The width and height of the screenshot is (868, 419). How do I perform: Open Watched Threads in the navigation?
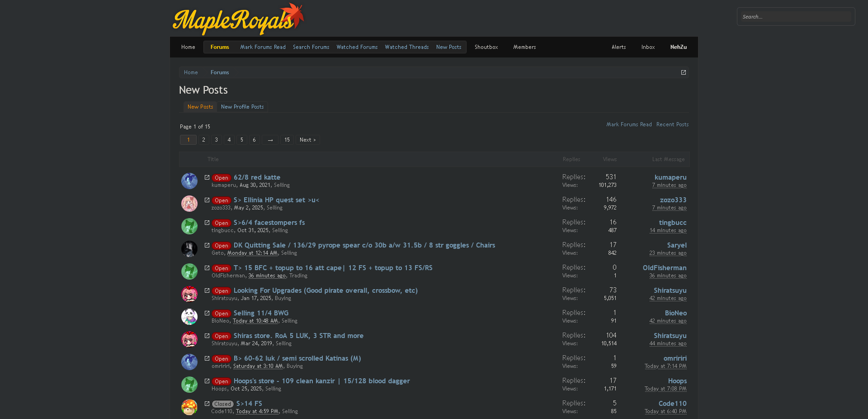[x=406, y=47]
